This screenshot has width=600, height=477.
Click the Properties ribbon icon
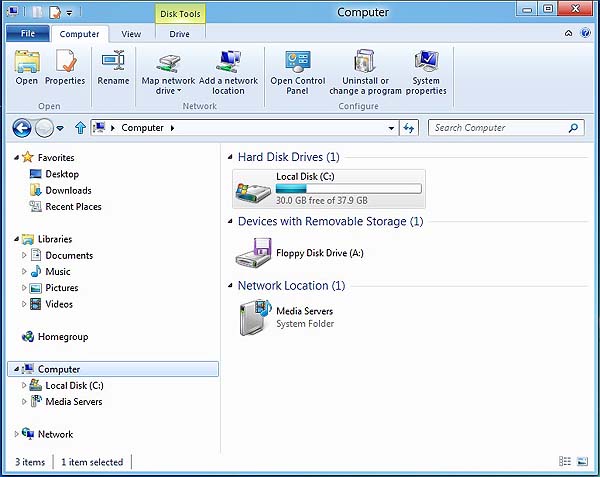[x=64, y=68]
